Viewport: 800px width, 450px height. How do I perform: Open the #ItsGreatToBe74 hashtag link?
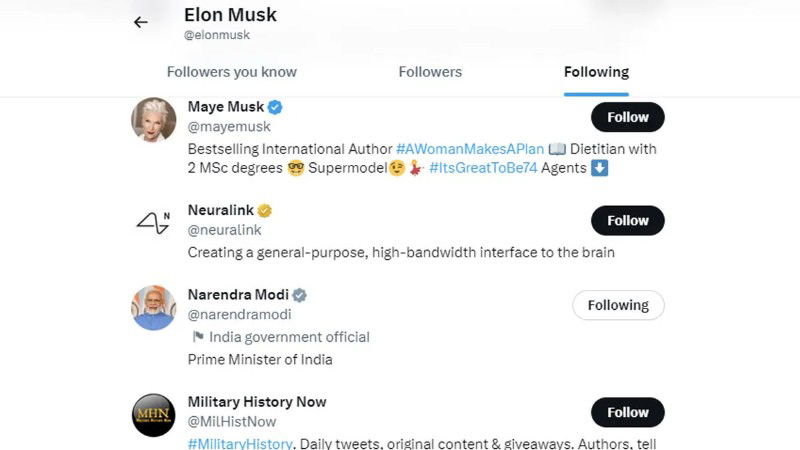pos(483,168)
